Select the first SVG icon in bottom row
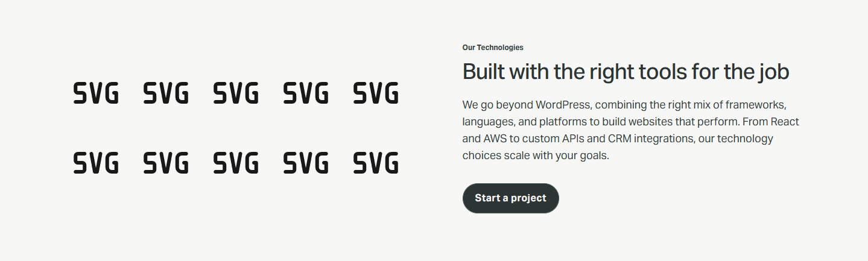Image resolution: width=868 pixels, height=261 pixels. (96, 163)
